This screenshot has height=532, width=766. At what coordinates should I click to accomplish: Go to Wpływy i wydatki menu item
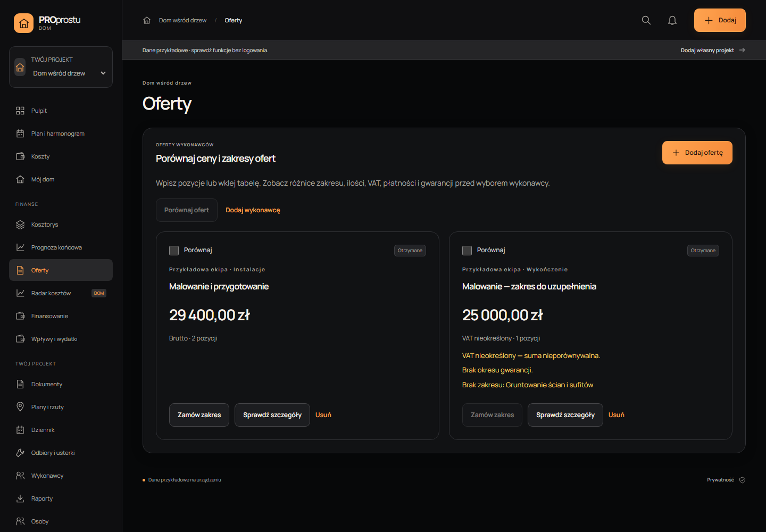tap(61, 339)
